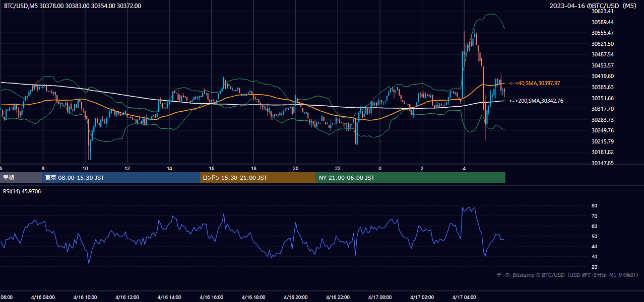This screenshot has width=644, height=302.
Task: Click price axis value 30521.50
Action: pyautogui.click(x=603, y=44)
